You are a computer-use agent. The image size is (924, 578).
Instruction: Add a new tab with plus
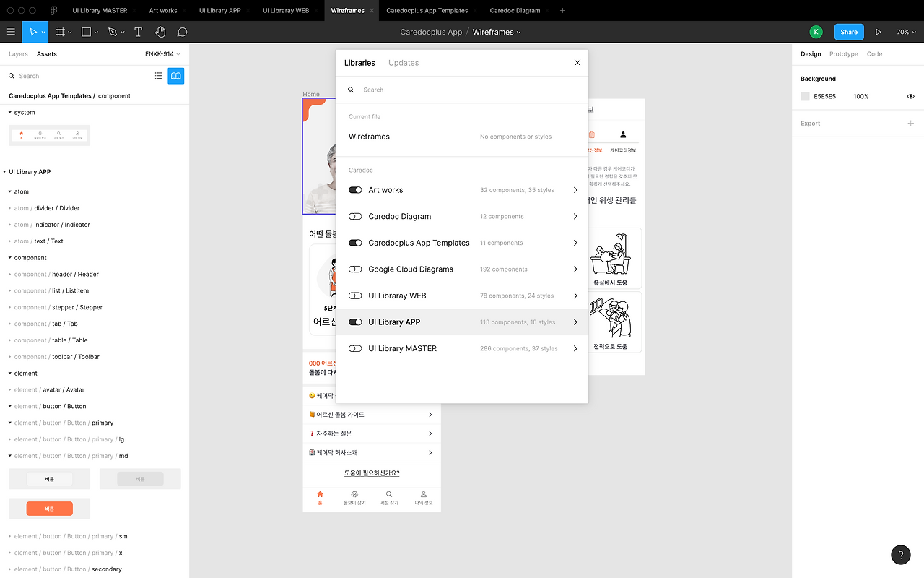pos(563,11)
